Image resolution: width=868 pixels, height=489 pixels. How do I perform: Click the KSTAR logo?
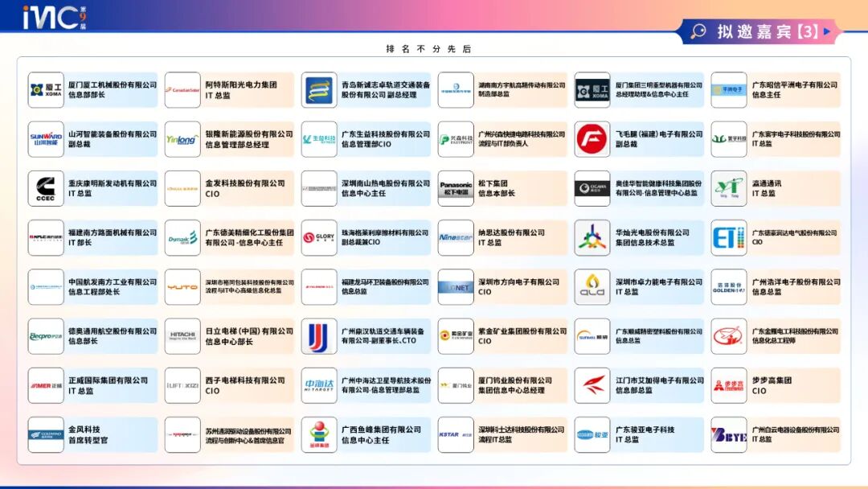(x=456, y=435)
